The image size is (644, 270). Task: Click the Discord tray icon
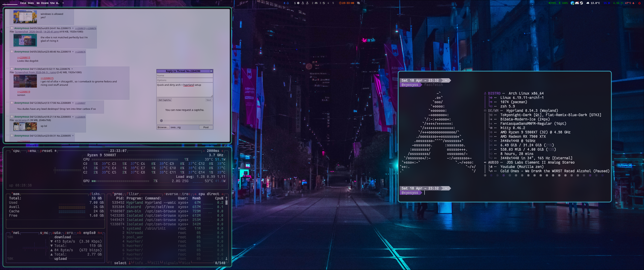[x=577, y=3]
